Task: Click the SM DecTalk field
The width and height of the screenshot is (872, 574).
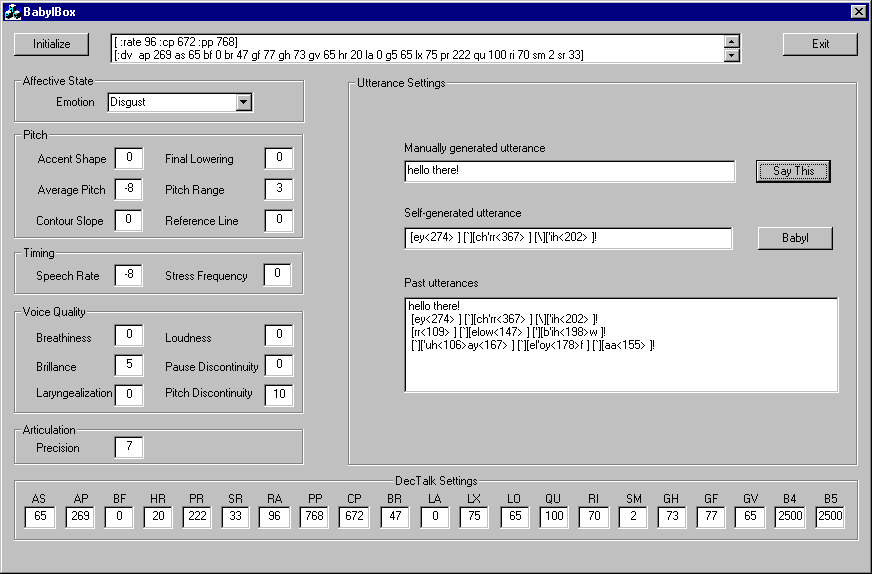Action: coord(633,517)
